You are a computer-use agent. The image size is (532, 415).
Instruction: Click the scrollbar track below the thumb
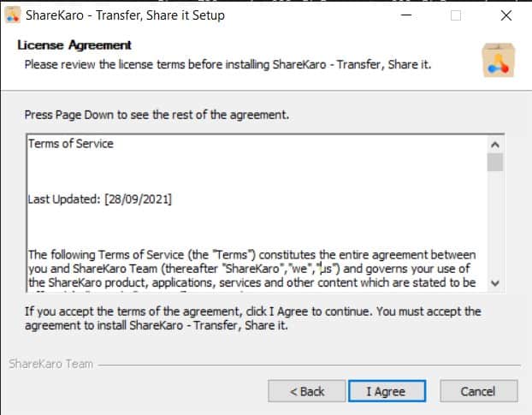[x=495, y=223]
